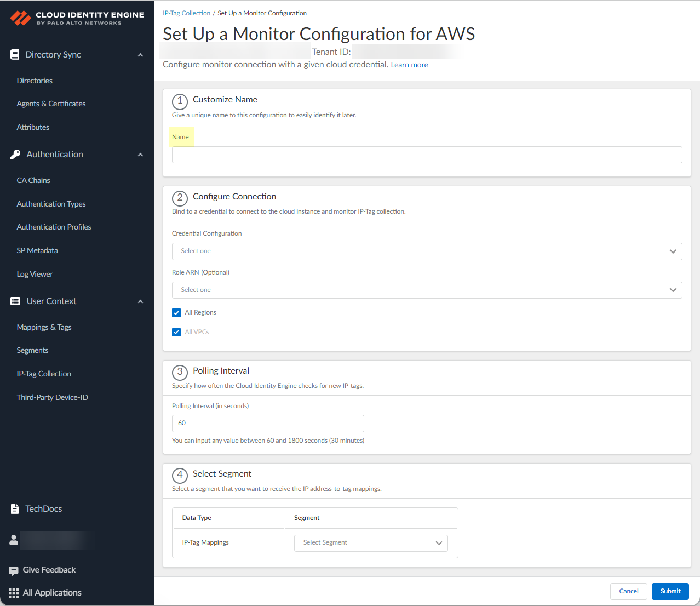Open the Select Segment dropdown

coord(371,543)
